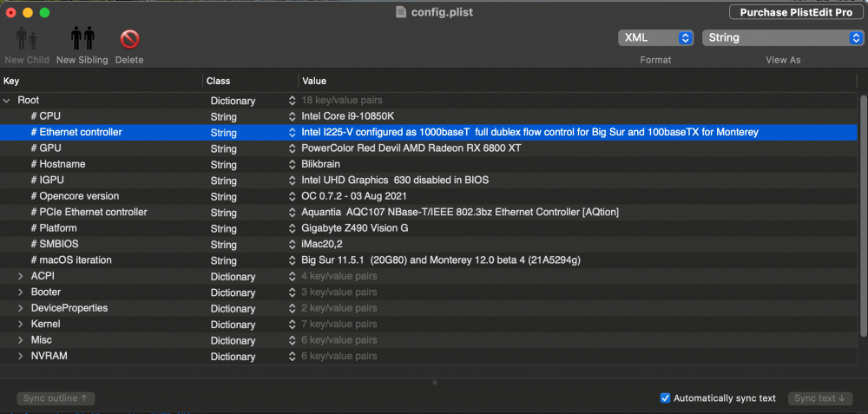Viewport: 868px width, 414px height.
Task: Click the Blikbrain hostname value
Action: click(x=320, y=164)
